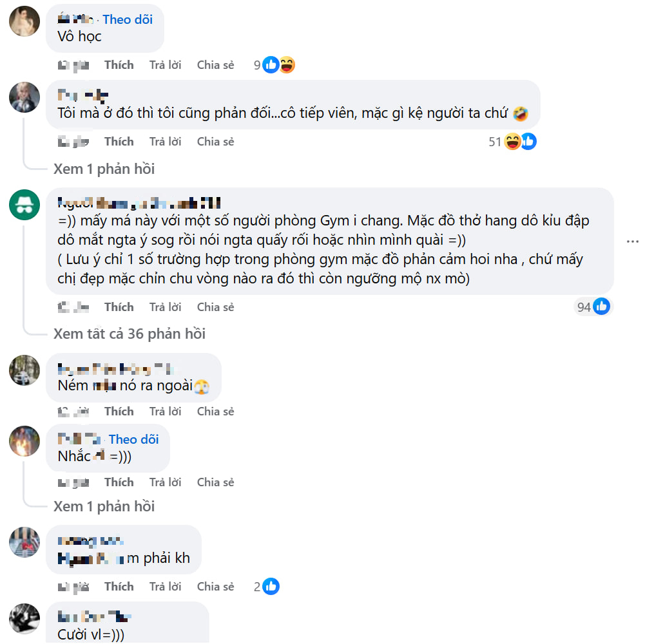Toggle "Theo dõi" beside the "Nhắc" commenter

(x=134, y=439)
